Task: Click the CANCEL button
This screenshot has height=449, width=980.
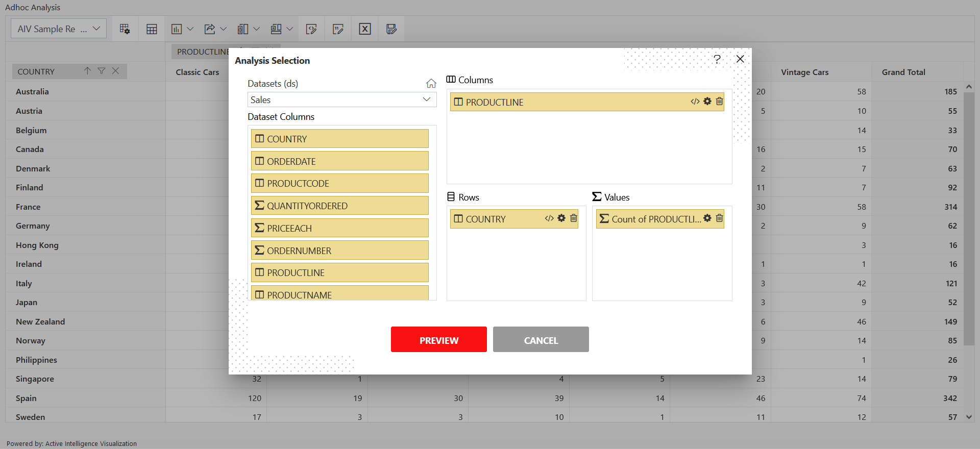Action: point(541,339)
